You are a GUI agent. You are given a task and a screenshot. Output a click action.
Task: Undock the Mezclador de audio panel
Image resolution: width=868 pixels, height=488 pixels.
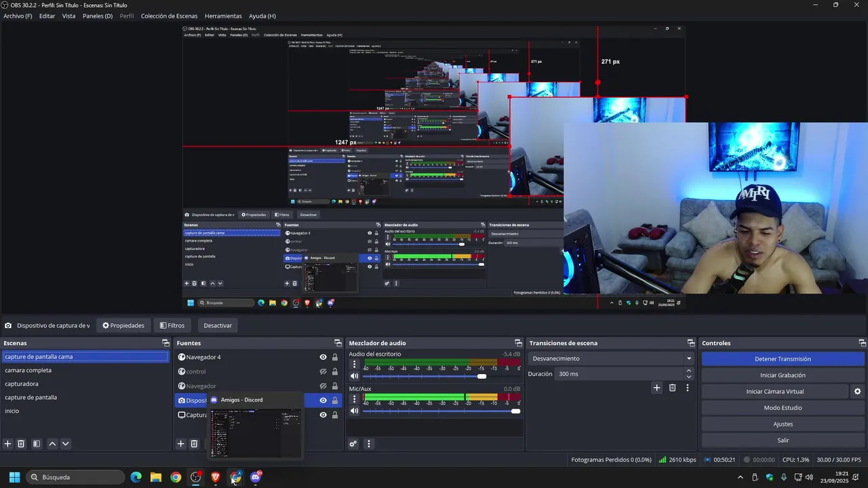coord(518,343)
